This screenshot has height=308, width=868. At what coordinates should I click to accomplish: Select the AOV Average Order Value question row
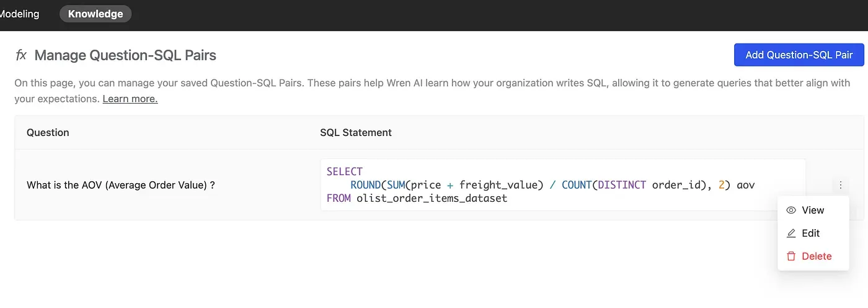coord(120,185)
